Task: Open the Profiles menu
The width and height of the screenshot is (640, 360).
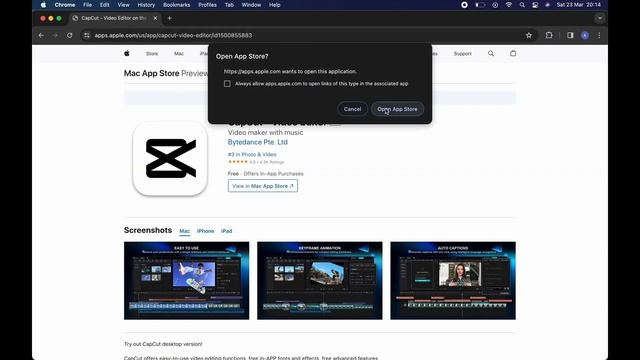Action: coord(207,5)
